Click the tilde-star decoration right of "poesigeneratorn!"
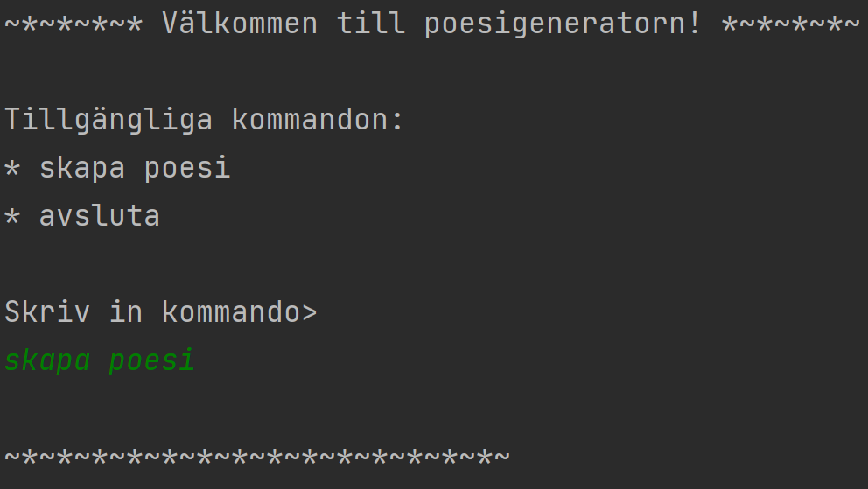 (791, 24)
